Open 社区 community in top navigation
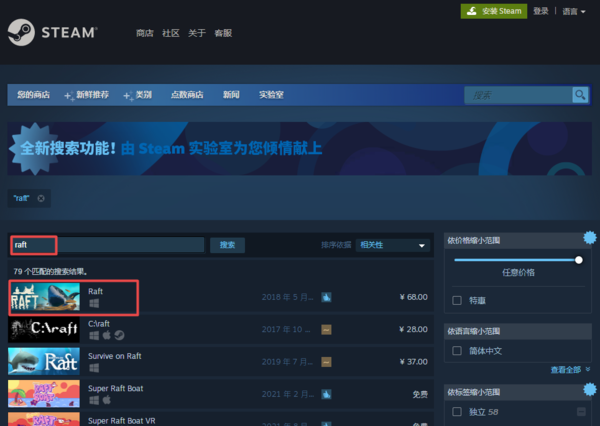Screen dimensions: 600x426 [x=171, y=33]
